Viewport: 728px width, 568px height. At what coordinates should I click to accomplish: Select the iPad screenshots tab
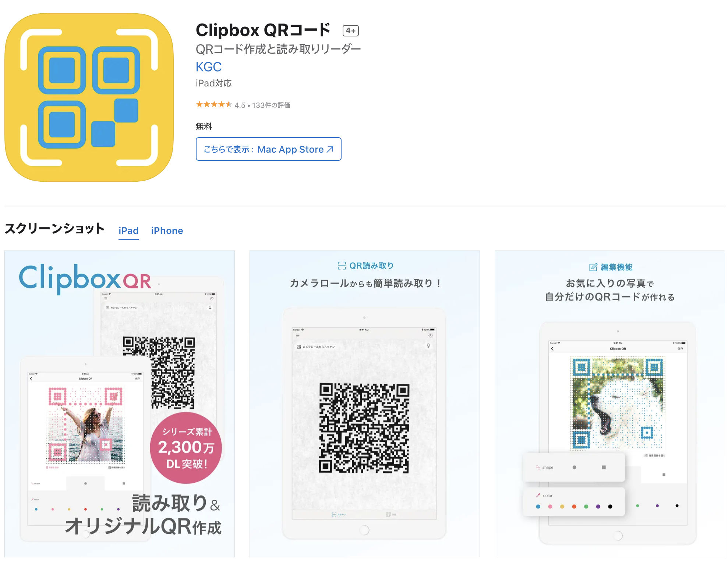click(x=128, y=231)
